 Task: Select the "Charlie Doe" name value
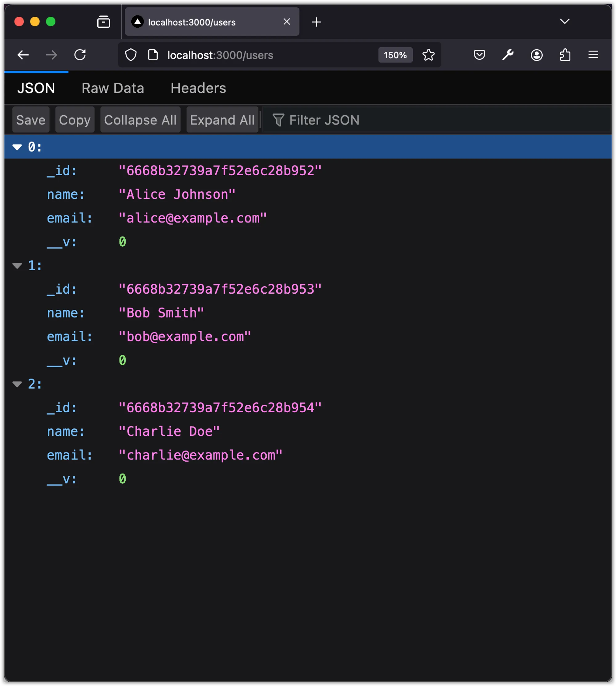pos(169,431)
